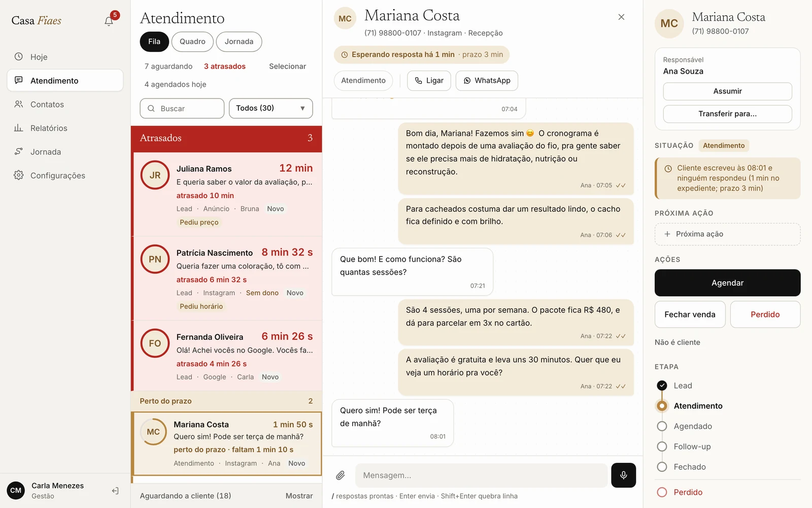The image size is (812, 508).
Task: Select the Perdido stage radio
Action: (662, 492)
